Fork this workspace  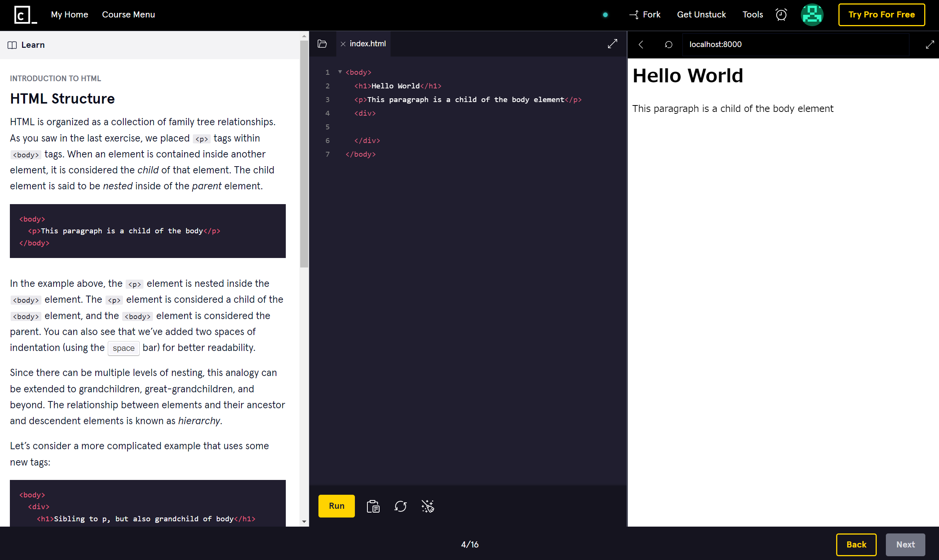645,14
